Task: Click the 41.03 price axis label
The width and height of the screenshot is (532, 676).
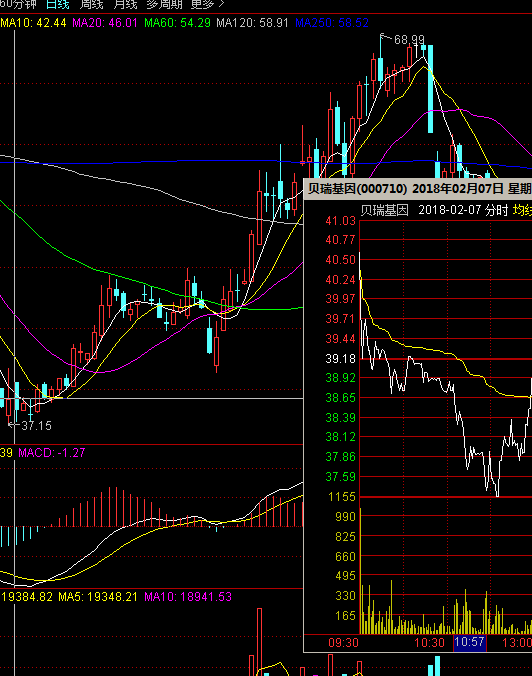Action: coord(341,221)
